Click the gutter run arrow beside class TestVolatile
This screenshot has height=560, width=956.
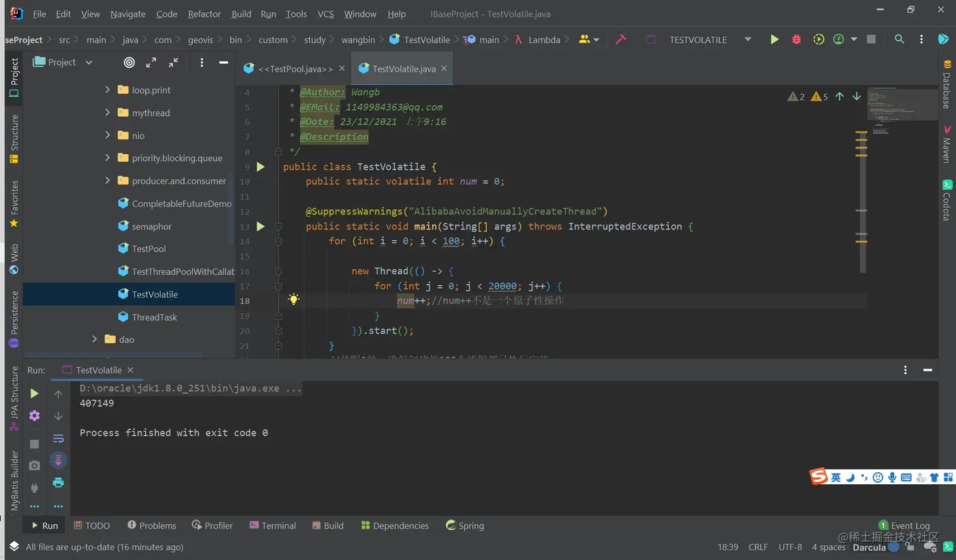point(260,167)
